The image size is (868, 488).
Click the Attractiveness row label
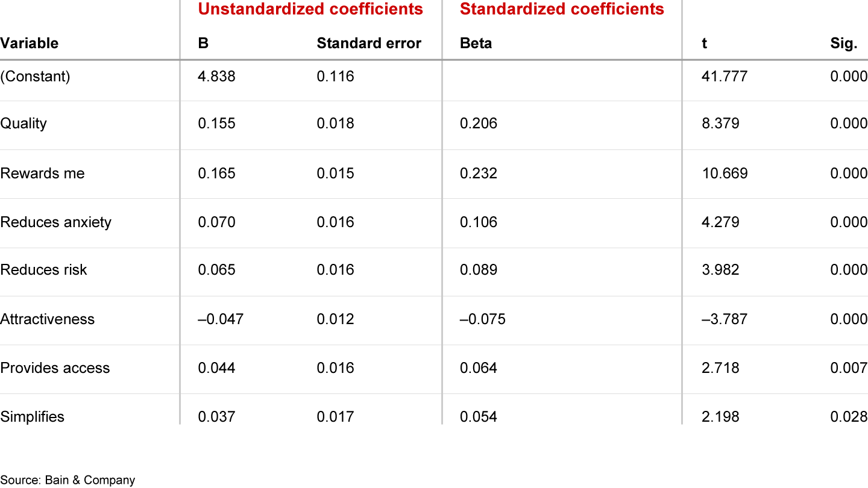[x=48, y=319]
